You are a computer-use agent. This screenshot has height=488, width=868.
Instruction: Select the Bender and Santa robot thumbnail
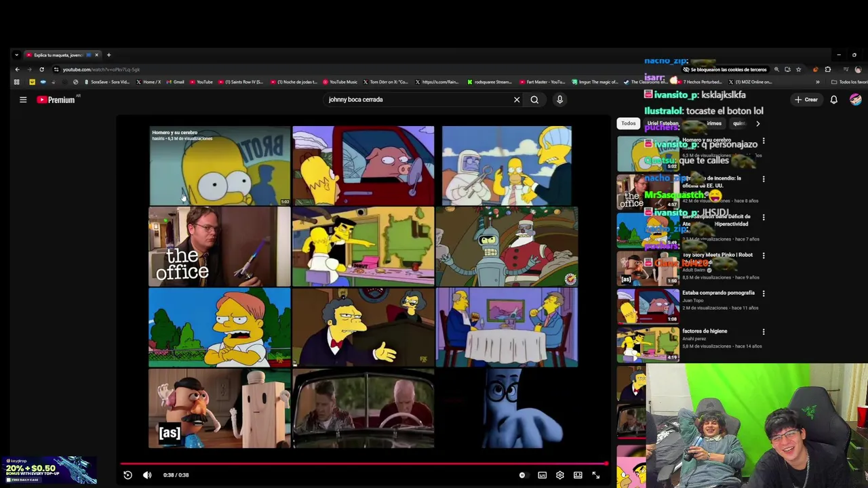tap(507, 247)
